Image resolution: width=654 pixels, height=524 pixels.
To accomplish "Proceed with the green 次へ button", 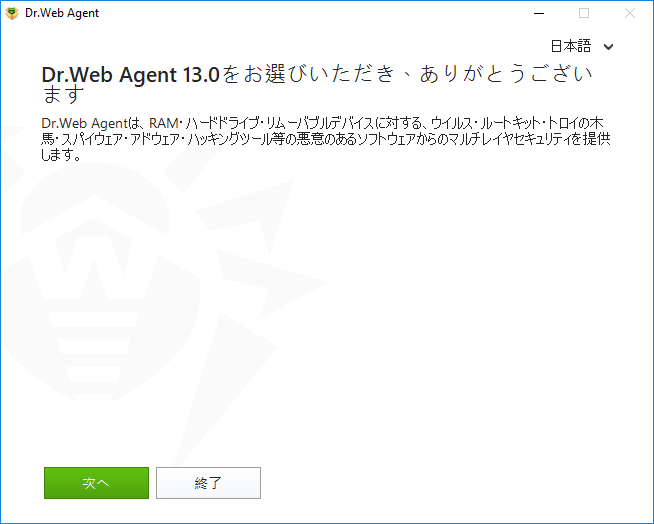I will (x=96, y=483).
